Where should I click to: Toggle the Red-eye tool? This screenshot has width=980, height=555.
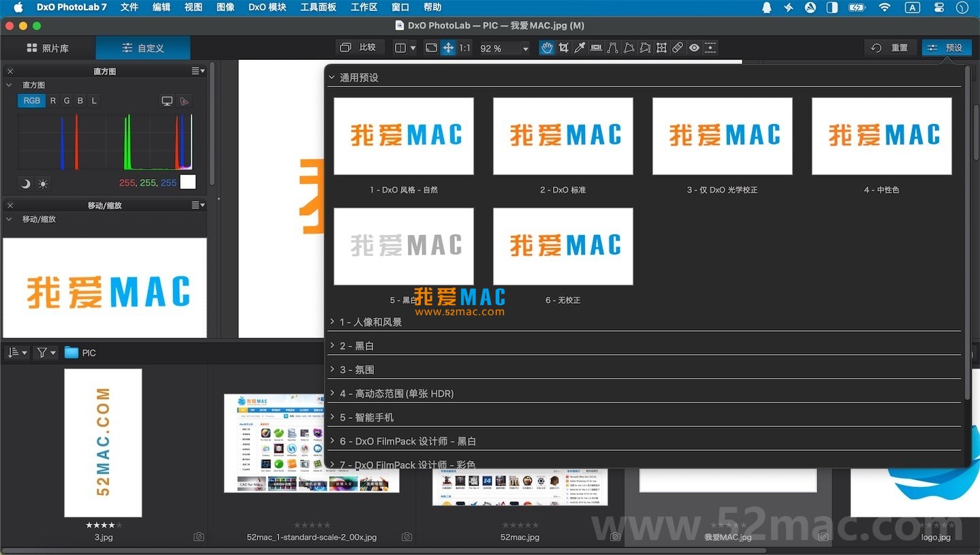[694, 48]
